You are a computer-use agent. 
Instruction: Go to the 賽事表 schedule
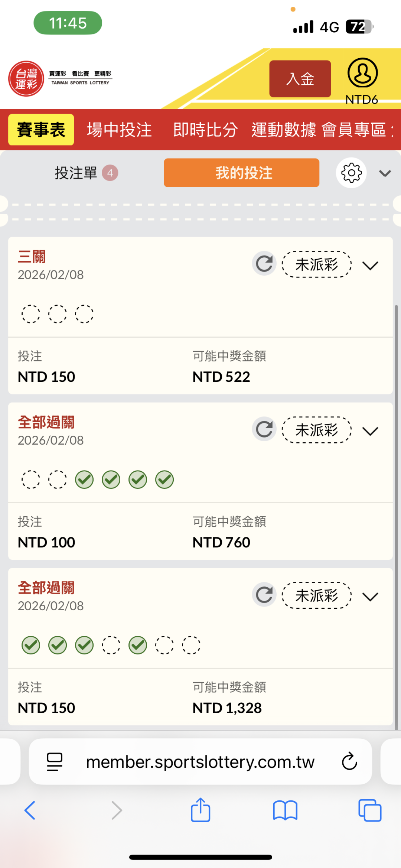pos(41,130)
